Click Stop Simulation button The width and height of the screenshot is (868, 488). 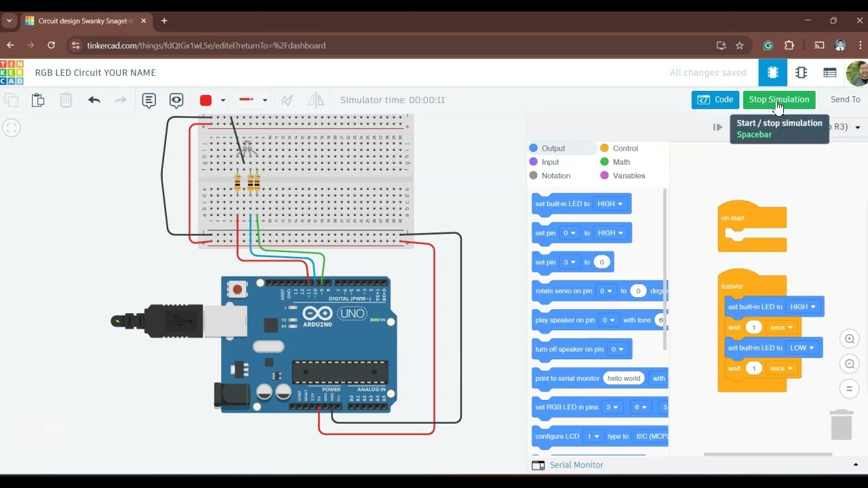click(779, 100)
